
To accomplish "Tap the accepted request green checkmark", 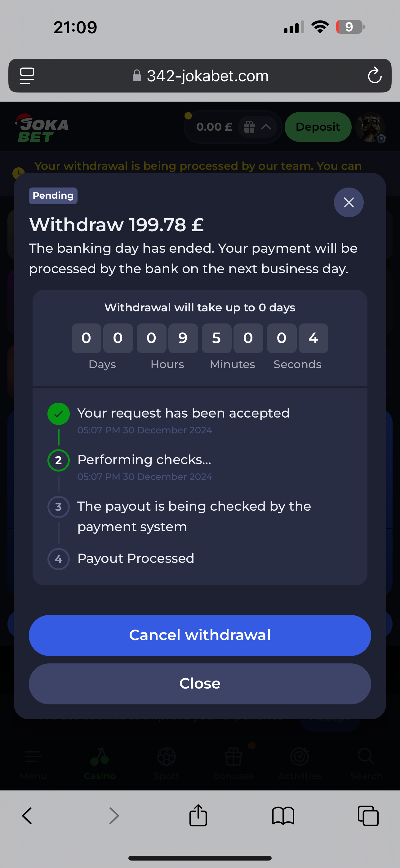I will (x=59, y=414).
